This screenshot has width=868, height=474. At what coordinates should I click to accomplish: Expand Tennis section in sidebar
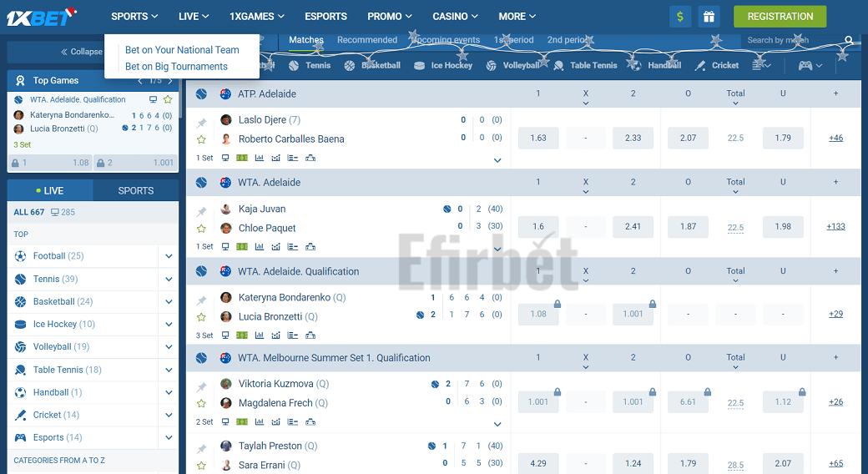pyautogui.click(x=169, y=279)
